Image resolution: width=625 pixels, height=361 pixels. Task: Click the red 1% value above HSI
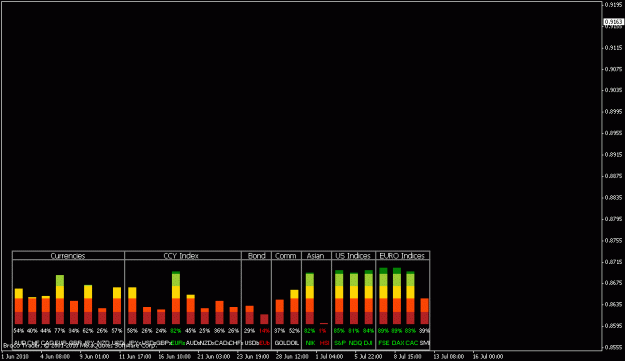(x=322, y=331)
